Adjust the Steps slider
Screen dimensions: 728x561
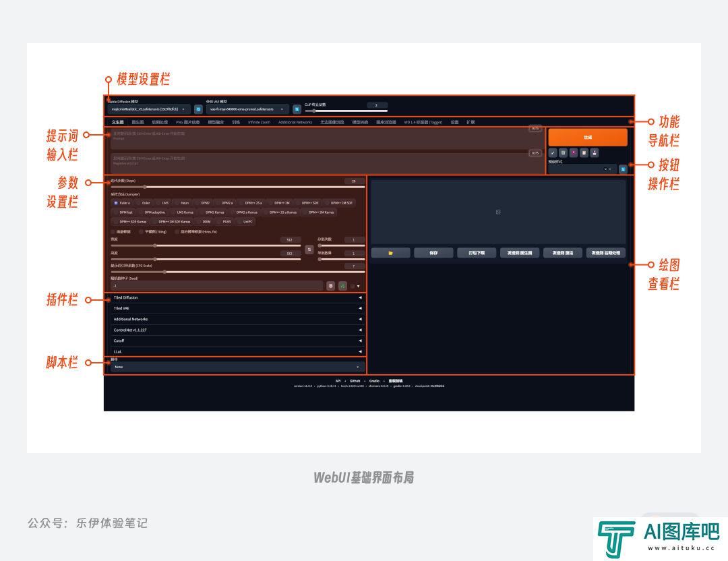[x=238, y=187]
